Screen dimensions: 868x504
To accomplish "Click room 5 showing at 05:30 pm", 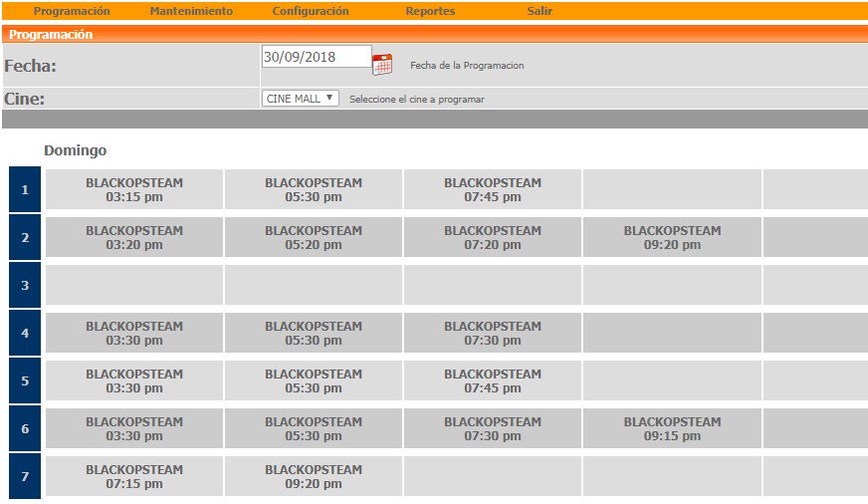I will tap(314, 380).
